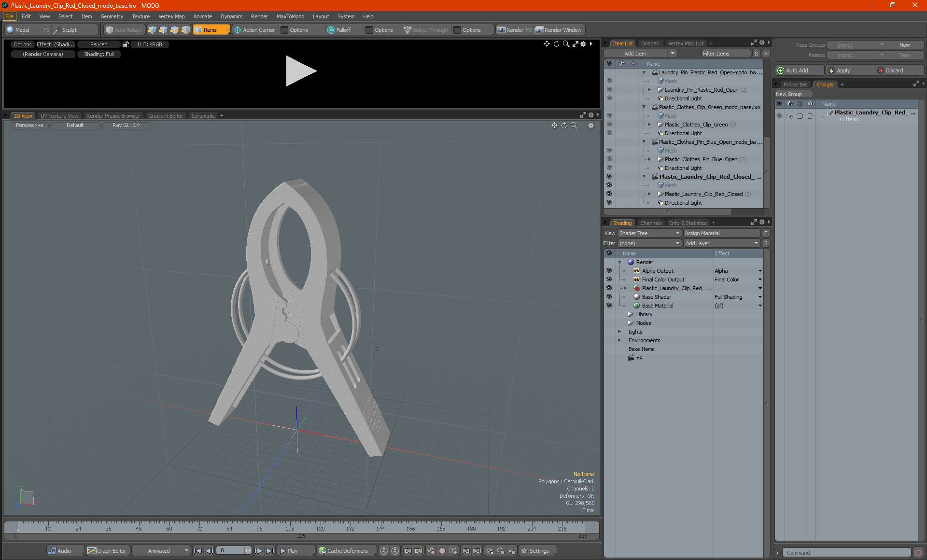The height and width of the screenshot is (560, 927).
Task: Open the Add Item dropdown
Action: 641,54
